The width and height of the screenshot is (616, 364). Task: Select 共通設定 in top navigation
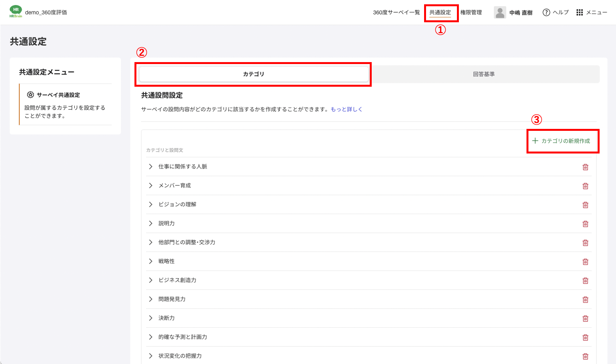(x=440, y=12)
